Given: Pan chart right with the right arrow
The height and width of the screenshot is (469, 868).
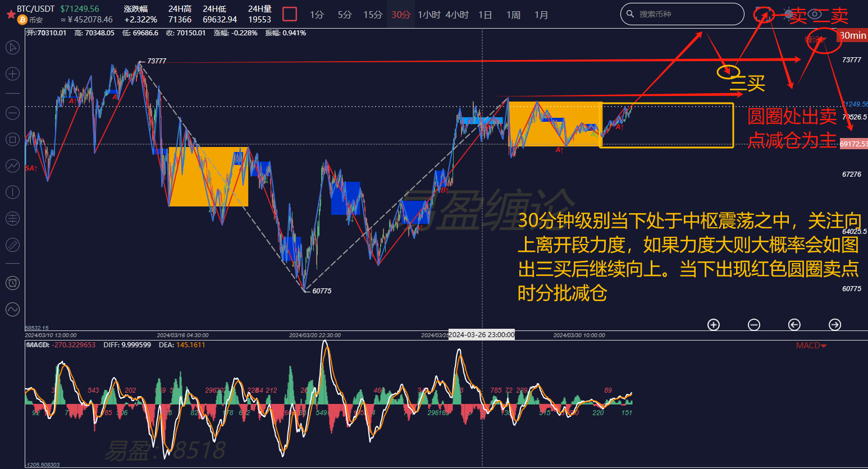Looking at the screenshot, I should tap(835, 324).
